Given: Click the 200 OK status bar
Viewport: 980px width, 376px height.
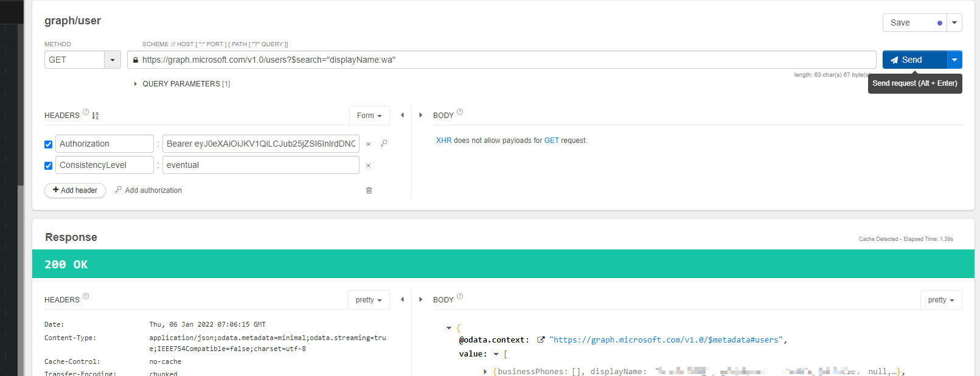Looking at the screenshot, I should click(x=503, y=264).
